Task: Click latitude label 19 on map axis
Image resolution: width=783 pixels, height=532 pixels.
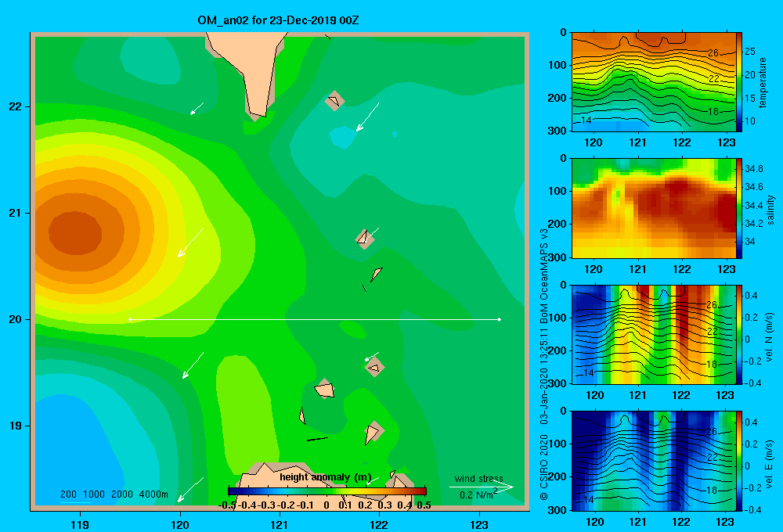Action: (x=15, y=426)
